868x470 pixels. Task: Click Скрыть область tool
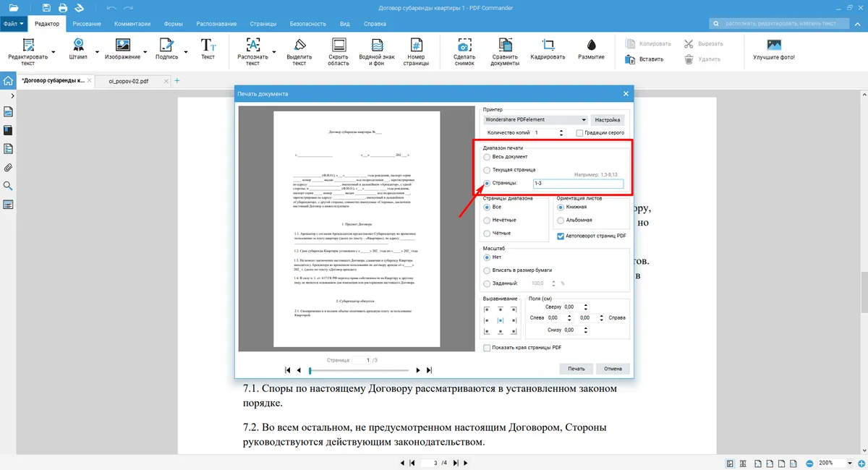tap(339, 51)
